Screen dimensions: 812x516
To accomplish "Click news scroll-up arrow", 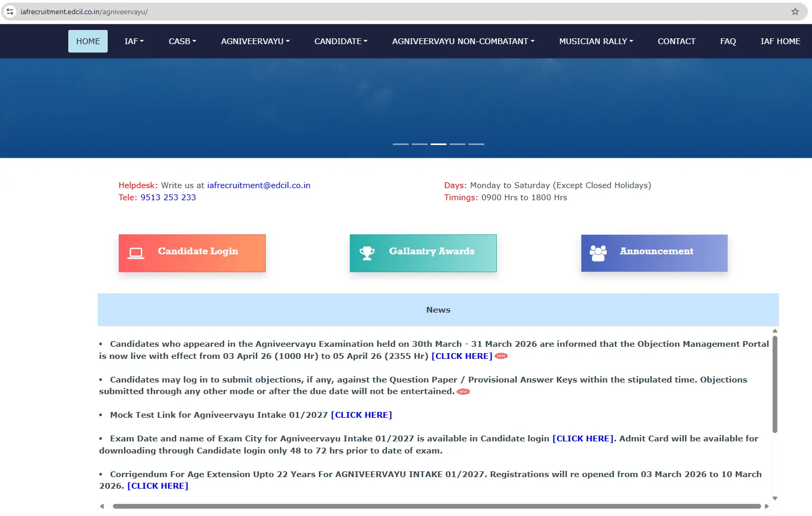I will 775,331.
